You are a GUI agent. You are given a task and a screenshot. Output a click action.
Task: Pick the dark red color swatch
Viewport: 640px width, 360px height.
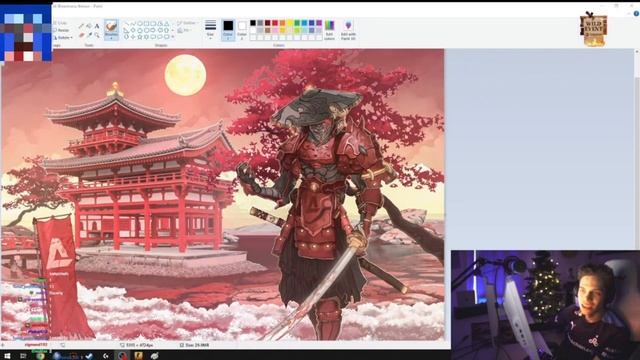pos(268,23)
